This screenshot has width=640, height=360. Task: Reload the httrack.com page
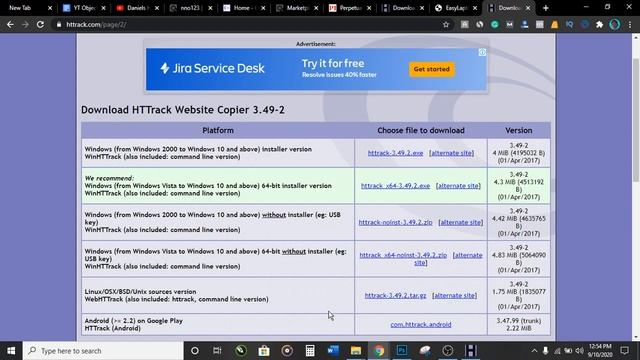click(x=40, y=24)
